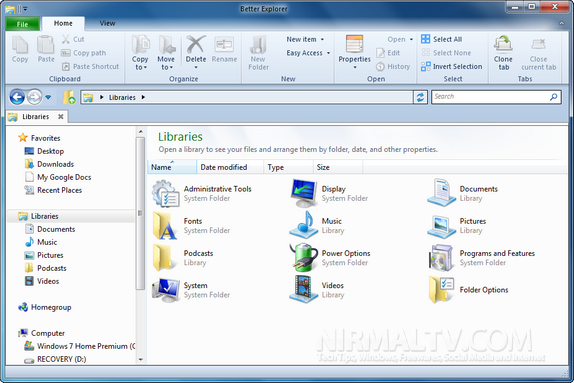Open the File menu tab
This screenshot has height=383, width=574.
click(22, 24)
